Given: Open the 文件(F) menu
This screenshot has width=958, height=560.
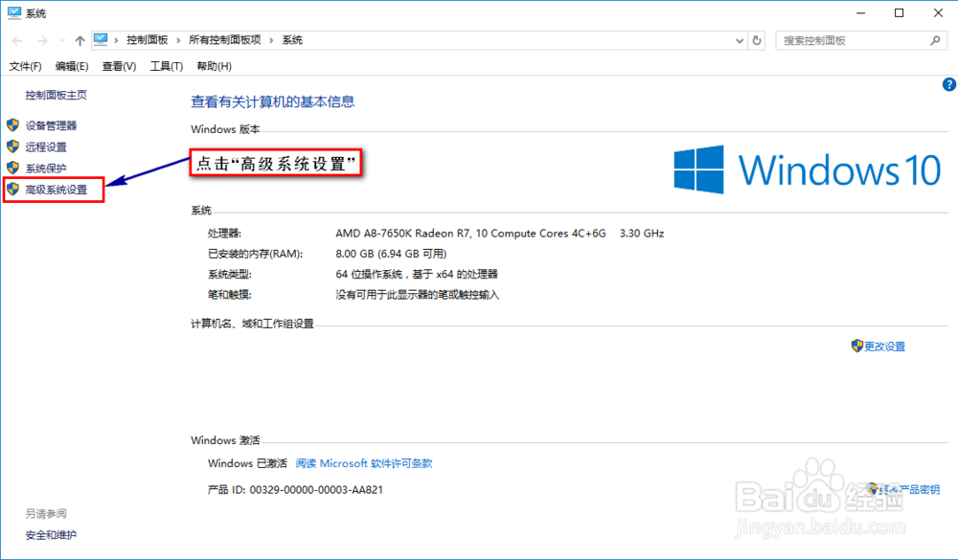Looking at the screenshot, I should tap(25, 66).
